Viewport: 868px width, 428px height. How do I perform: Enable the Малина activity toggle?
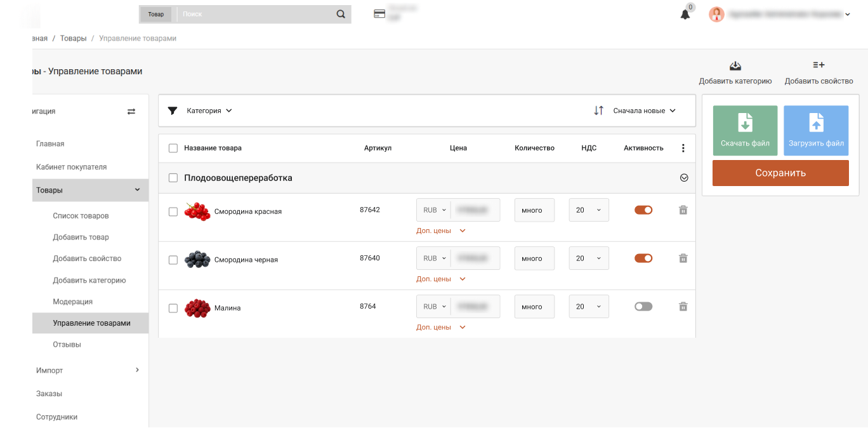point(643,307)
